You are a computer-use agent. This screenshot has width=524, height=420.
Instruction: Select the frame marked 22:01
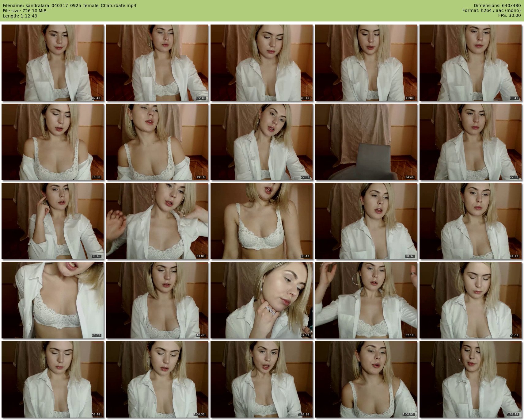click(262, 142)
